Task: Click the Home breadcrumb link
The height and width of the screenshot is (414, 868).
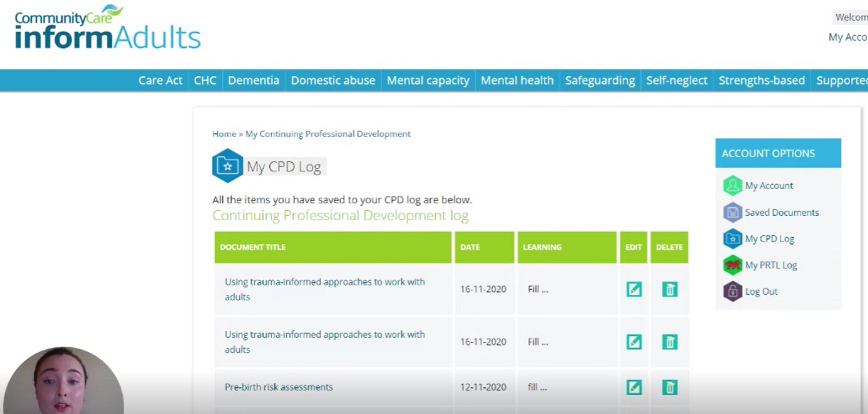Action: 224,133
